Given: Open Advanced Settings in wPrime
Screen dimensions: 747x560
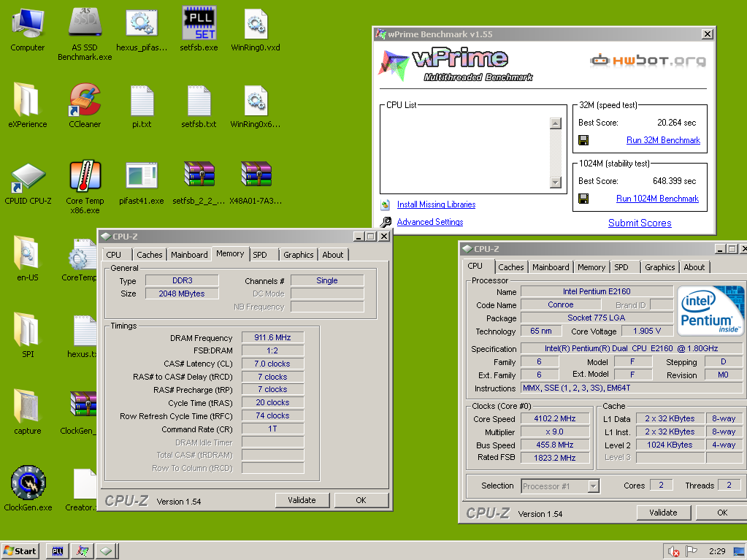Looking at the screenshot, I should 430,222.
